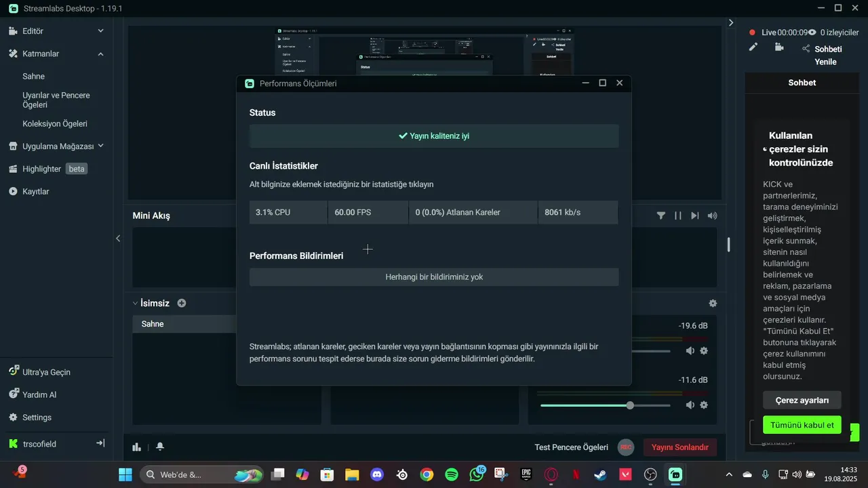Click the Atlanan Kareler statistic
Screen dimensions: 868x488
[473, 212]
